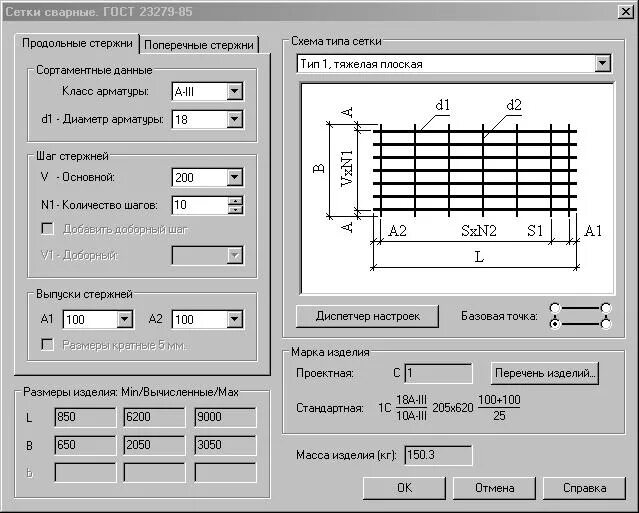Click the standard mark text 205x620
Image resolution: width=639 pixels, height=513 pixels.
coord(453,407)
